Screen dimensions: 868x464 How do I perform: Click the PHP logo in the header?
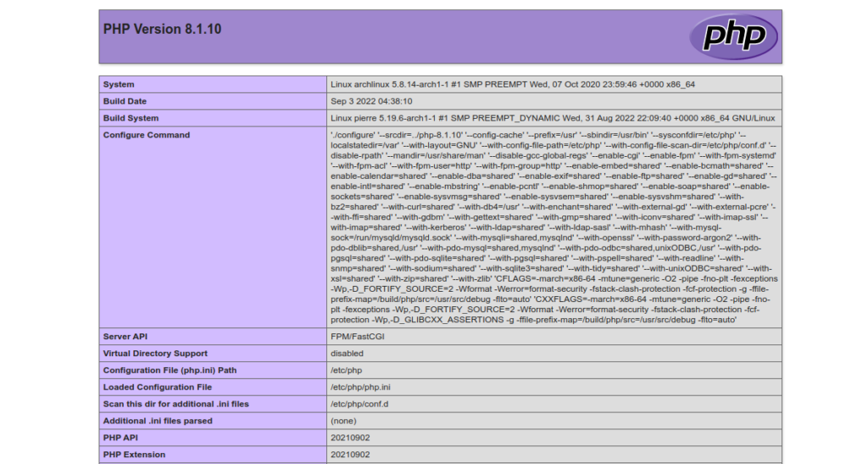click(733, 36)
